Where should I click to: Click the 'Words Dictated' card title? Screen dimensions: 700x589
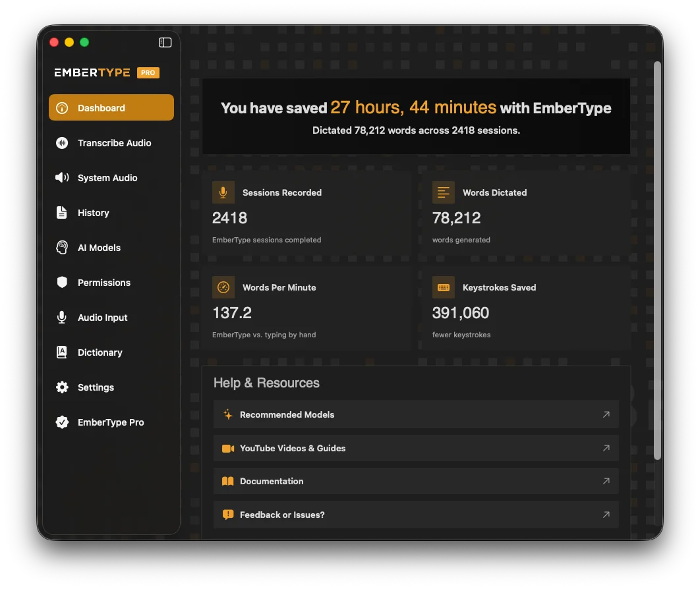[x=494, y=192]
